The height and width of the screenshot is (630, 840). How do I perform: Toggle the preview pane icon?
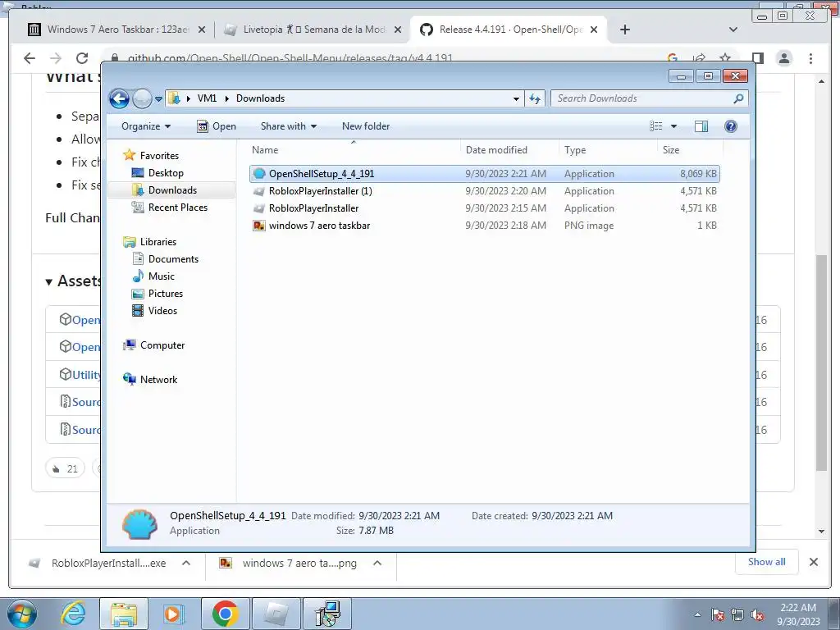click(x=701, y=126)
